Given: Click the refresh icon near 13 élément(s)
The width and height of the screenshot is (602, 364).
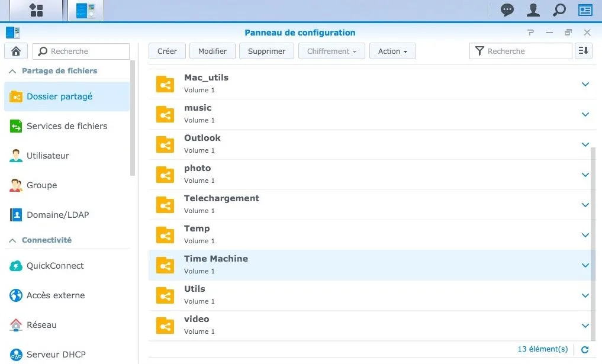Looking at the screenshot, I should tap(585, 349).
